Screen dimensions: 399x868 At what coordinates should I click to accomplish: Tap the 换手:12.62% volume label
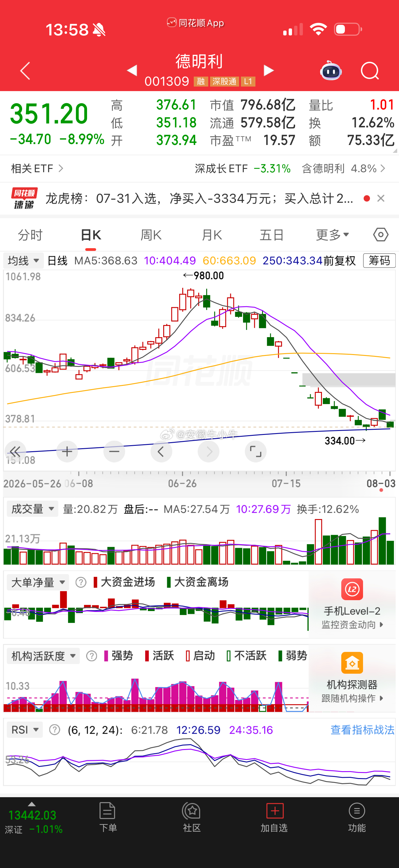[x=328, y=509]
